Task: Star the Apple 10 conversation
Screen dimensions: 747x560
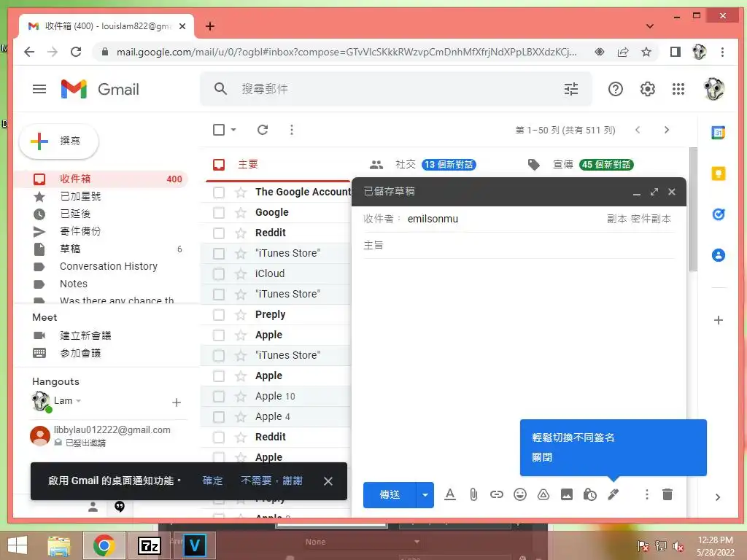Action: [241, 396]
